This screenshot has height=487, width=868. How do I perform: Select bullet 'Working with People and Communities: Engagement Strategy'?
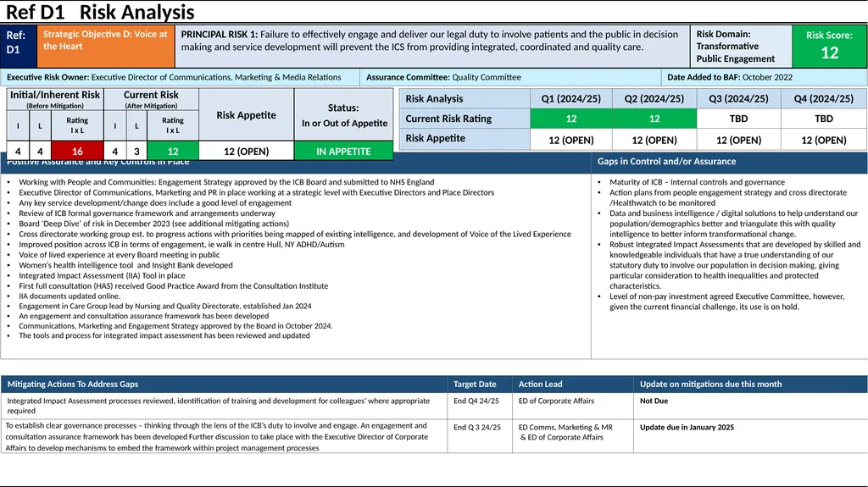(226, 182)
